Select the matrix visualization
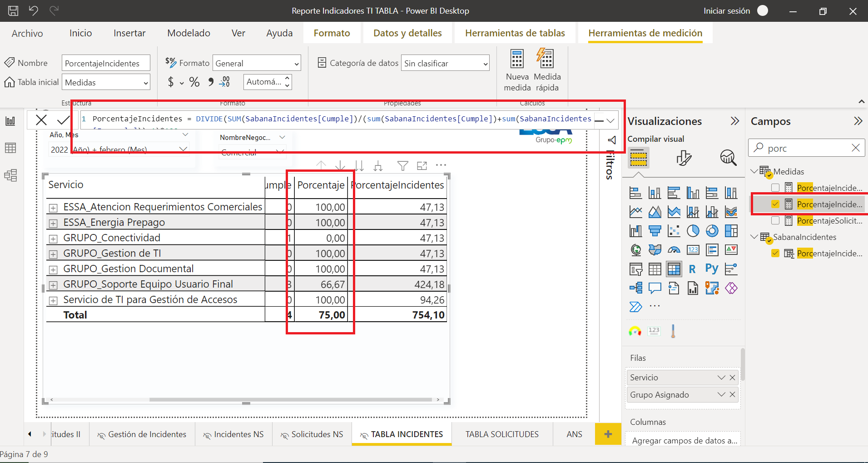Viewport: 868px width, 463px height. pos(674,269)
